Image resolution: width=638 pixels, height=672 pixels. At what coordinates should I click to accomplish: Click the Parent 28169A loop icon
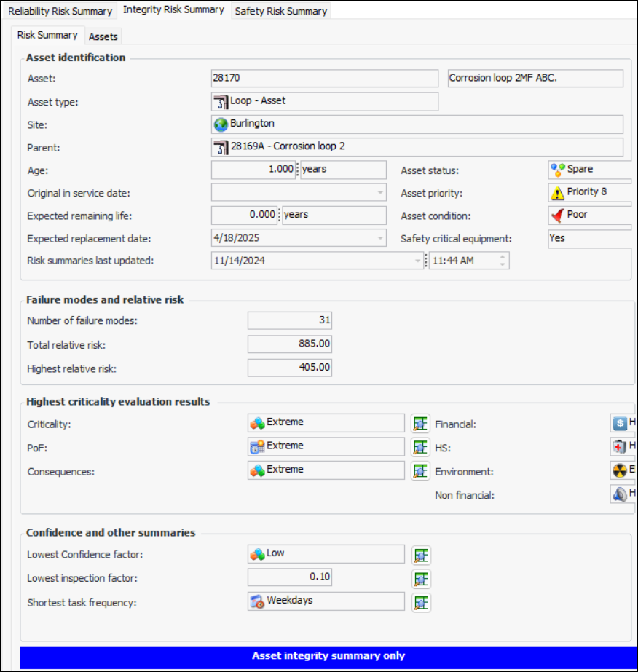pos(221,147)
